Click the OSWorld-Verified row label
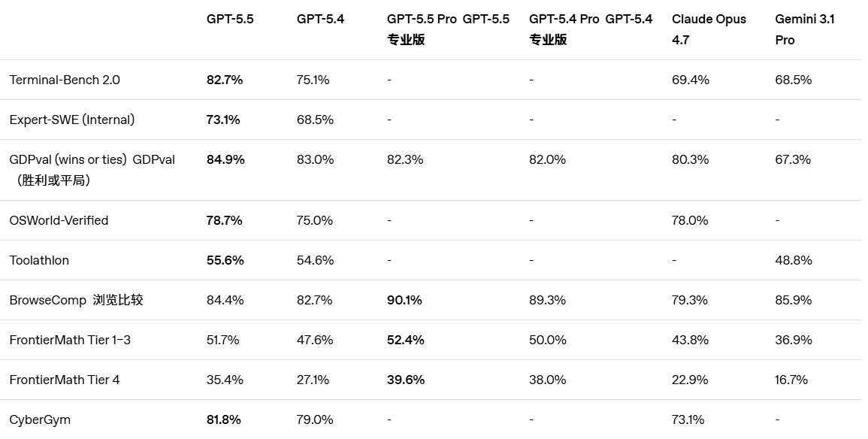The width and height of the screenshot is (868, 439). pos(59,220)
